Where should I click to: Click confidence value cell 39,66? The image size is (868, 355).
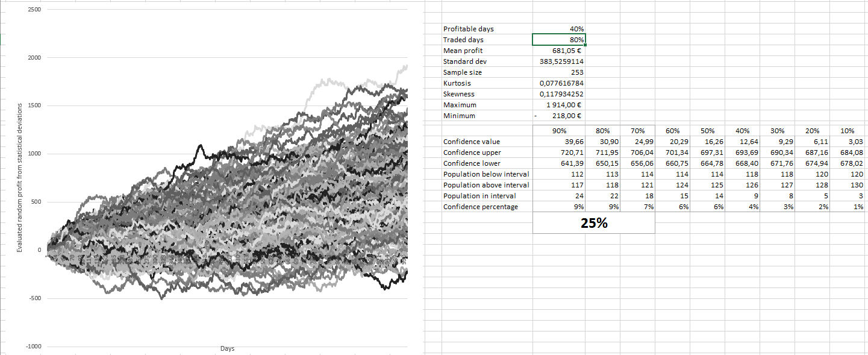coord(559,142)
